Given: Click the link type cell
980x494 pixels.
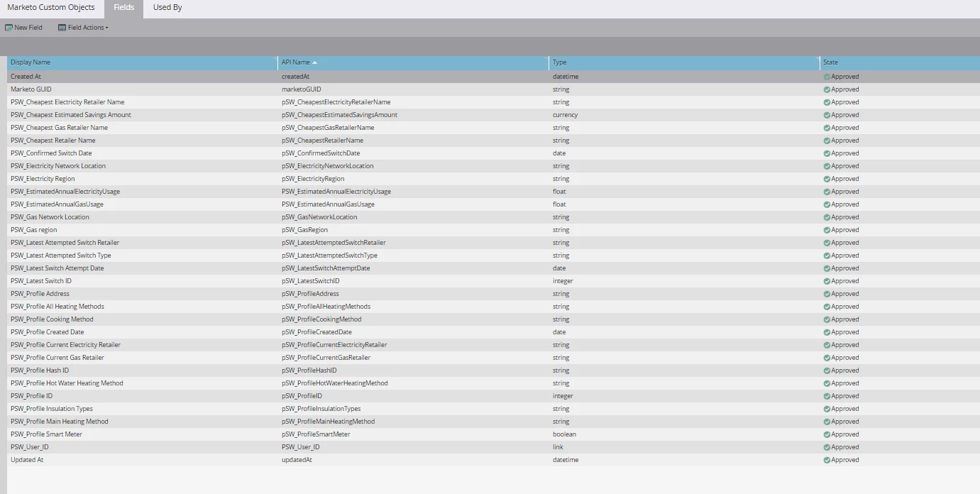Looking at the screenshot, I should pos(558,447).
